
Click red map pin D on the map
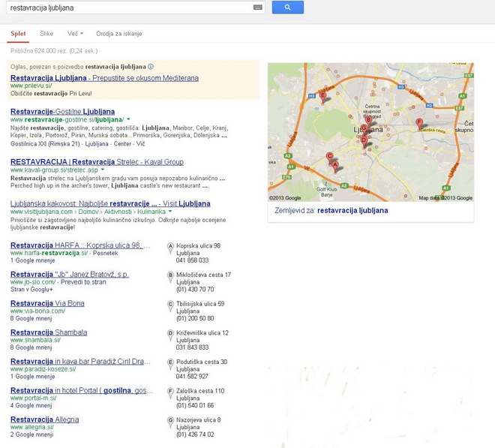(364, 141)
